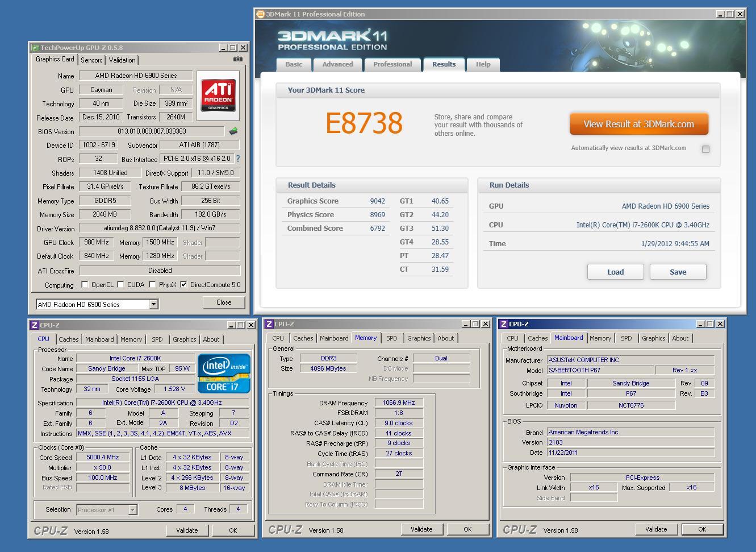Click the CPU-Z CPU window title icon
756x552 pixels.
[35, 325]
